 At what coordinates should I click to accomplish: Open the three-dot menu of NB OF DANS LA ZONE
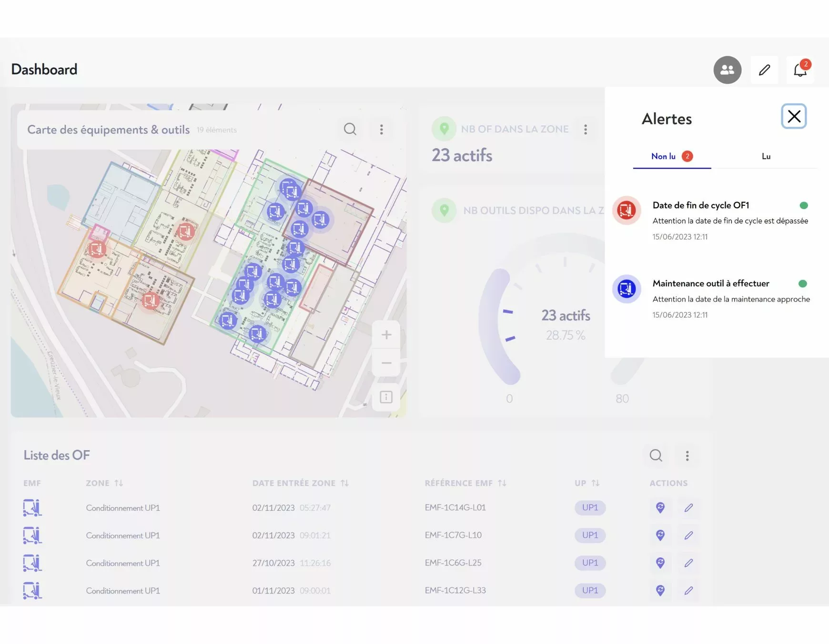[586, 130]
